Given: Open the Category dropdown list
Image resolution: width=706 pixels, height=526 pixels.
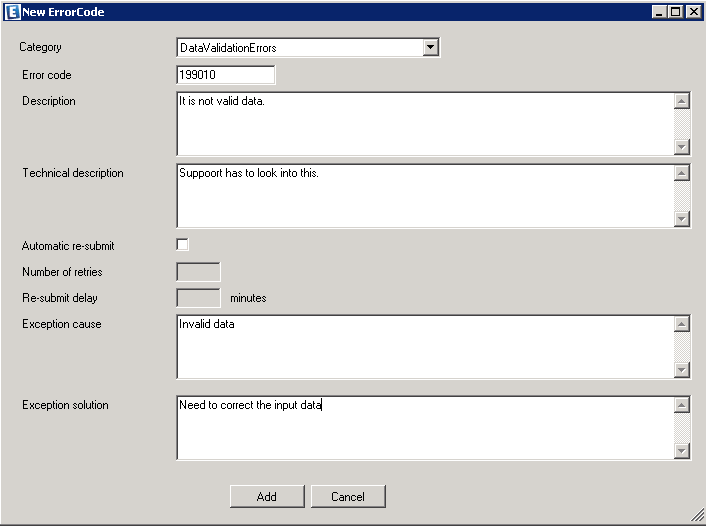Looking at the screenshot, I should (x=430, y=47).
